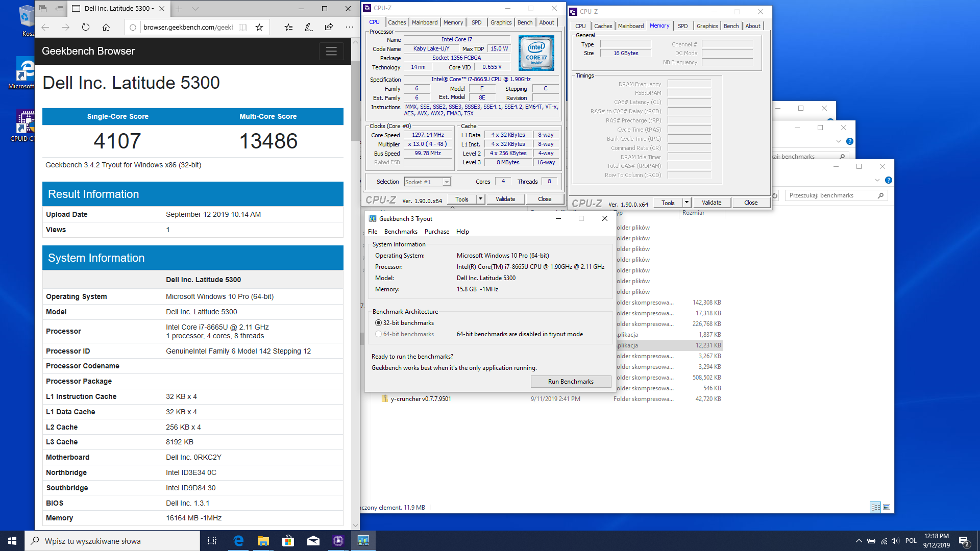This screenshot has height=551, width=980.
Task: Click Explorer search field Przeszukaj benchmarks
Action: (836, 195)
